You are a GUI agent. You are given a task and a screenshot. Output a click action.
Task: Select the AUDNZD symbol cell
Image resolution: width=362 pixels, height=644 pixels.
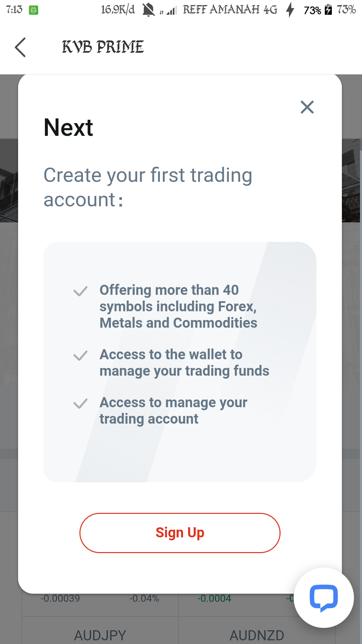(257, 631)
